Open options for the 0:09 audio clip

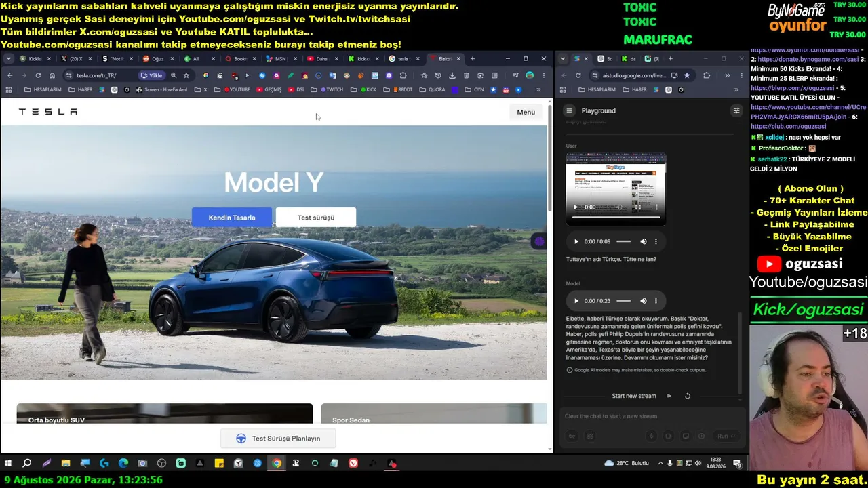click(656, 241)
